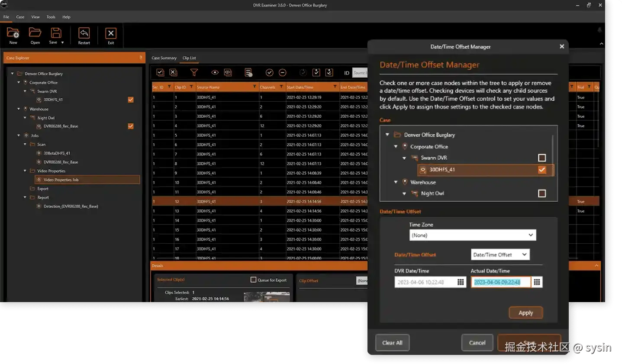This screenshot has height=364, width=622.
Task: Click the Channels column filter icon
Action: pyautogui.click(x=281, y=87)
